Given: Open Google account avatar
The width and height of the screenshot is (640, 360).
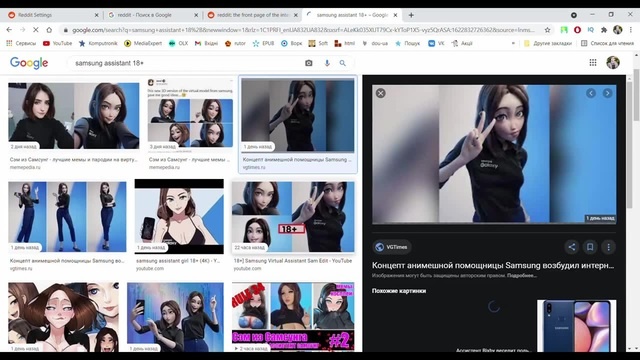Looking at the screenshot, I should [x=613, y=62].
